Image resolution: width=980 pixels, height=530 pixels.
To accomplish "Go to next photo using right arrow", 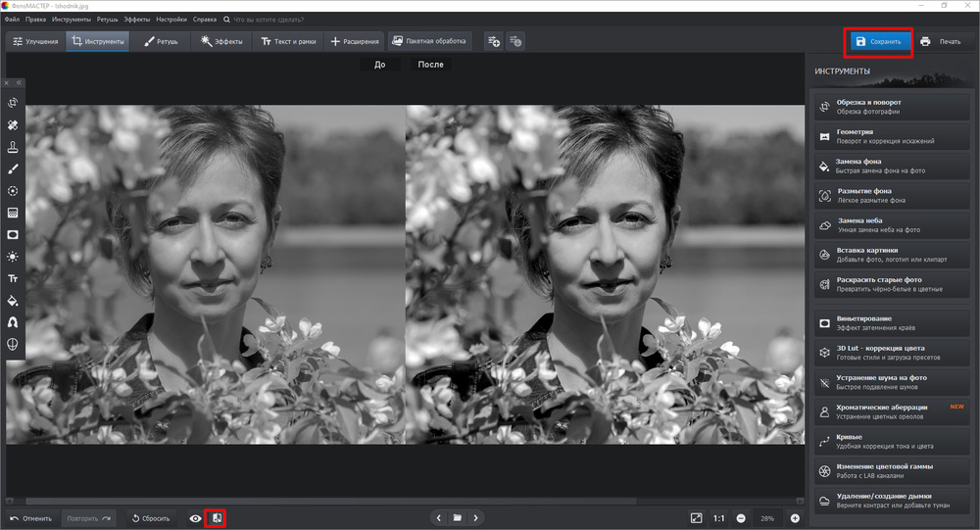I will 476,517.
